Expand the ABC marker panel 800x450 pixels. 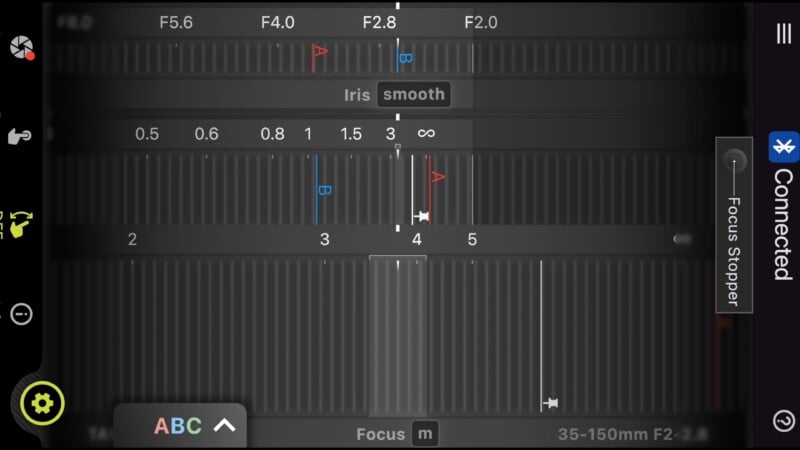(x=195, y=426)
